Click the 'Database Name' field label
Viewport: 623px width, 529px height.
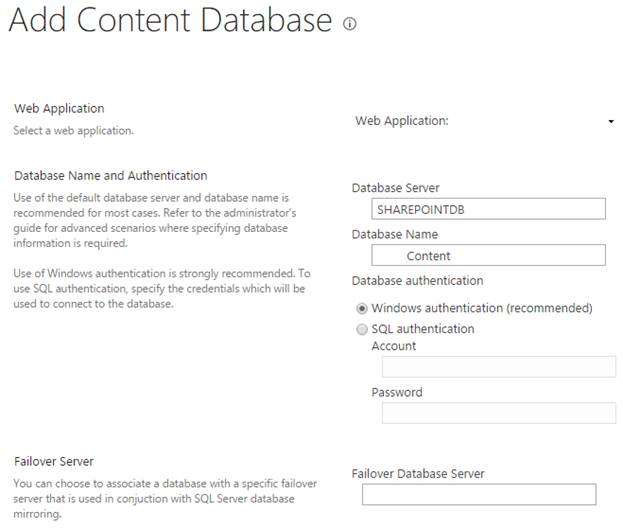pos(394,234)
